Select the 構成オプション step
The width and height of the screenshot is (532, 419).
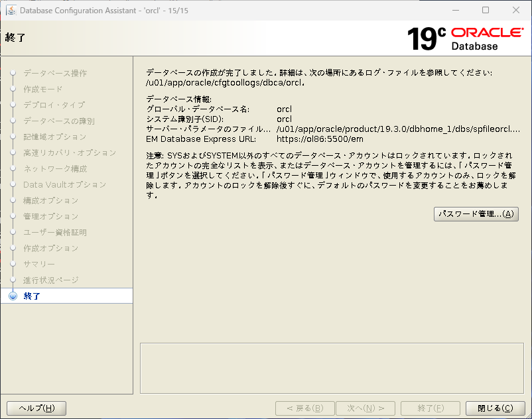[50, 201]
